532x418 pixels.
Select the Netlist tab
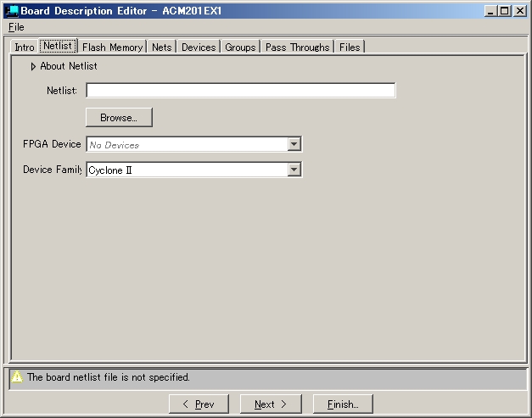coord(58,47)
